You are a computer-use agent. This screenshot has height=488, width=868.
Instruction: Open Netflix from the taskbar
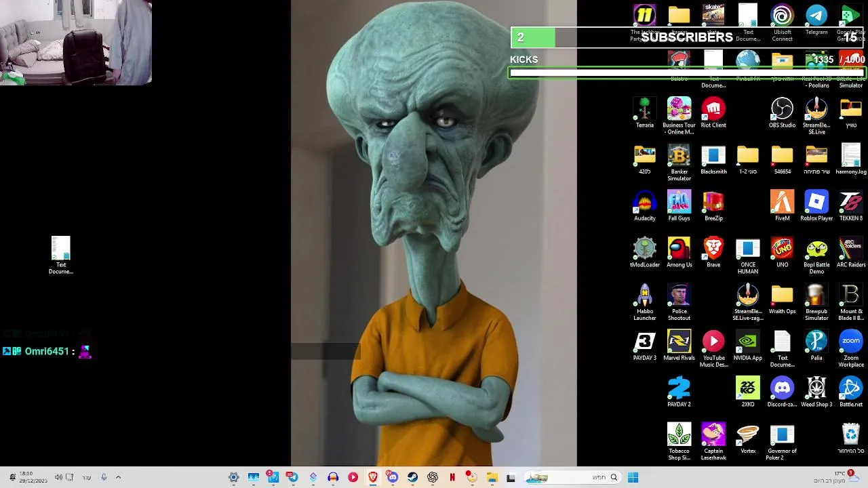coord(452,477)
